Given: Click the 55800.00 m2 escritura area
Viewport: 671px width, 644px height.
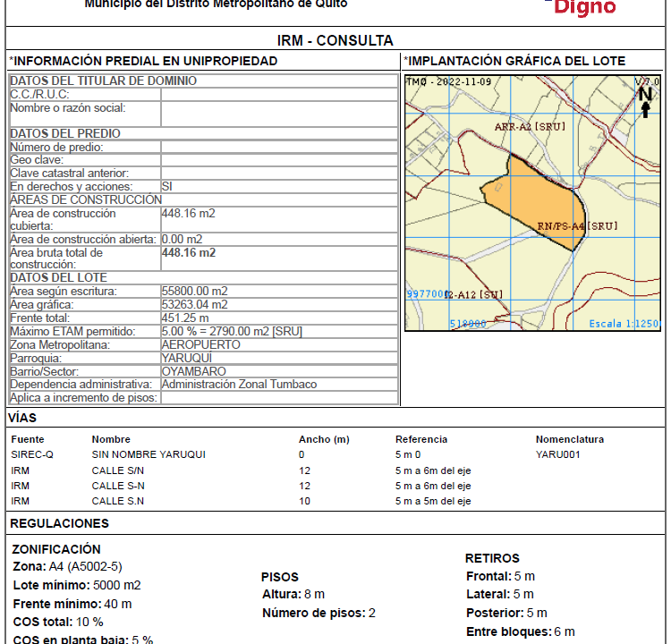Looking at the screenshot, I should point(195,292).
